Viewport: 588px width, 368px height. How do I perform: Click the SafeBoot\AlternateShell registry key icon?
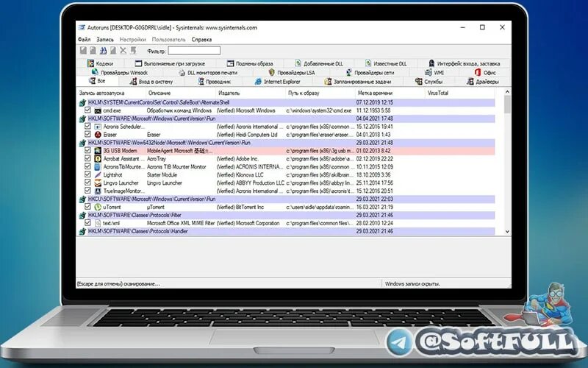coord(82,102)
